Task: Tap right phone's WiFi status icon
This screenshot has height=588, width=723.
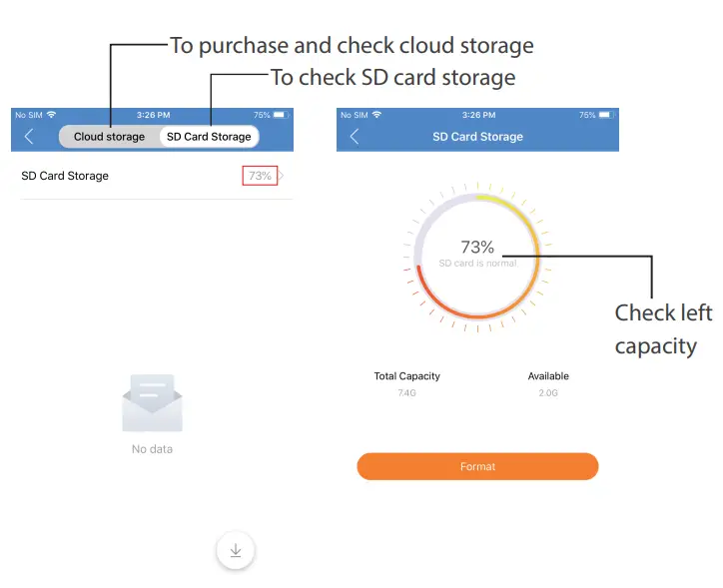Action: [377, 116]
